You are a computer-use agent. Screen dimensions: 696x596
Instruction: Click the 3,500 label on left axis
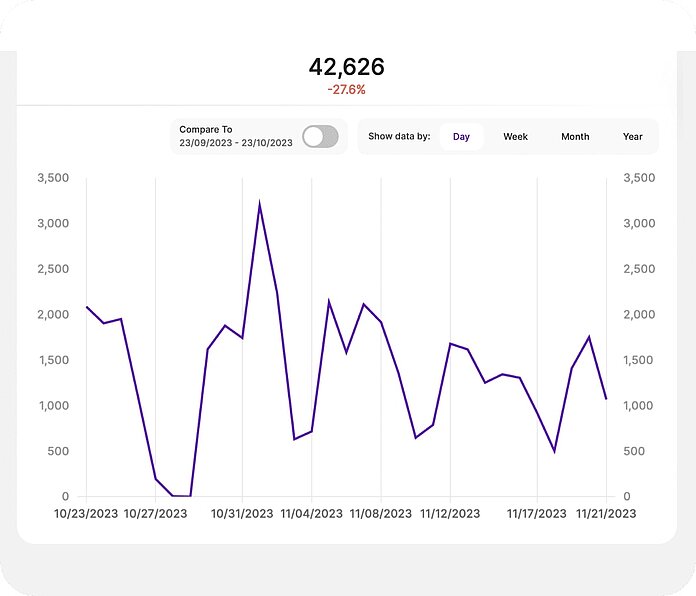coord(52,178)
